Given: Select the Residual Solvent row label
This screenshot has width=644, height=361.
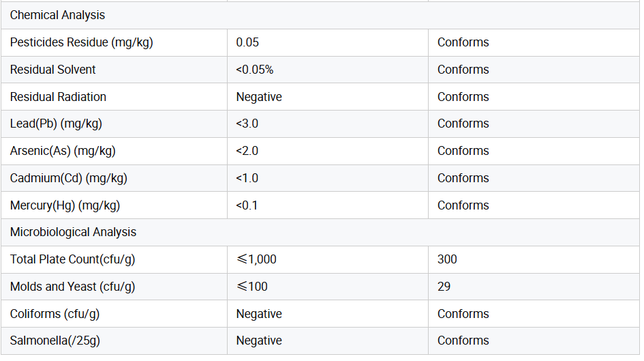Looking at the screenshot, I should [x=52, y=70].
